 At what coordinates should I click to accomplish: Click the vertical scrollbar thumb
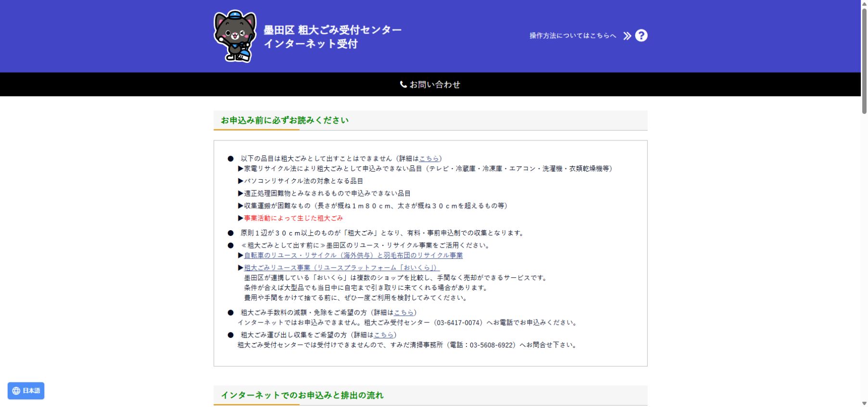[x=864, y=61]
